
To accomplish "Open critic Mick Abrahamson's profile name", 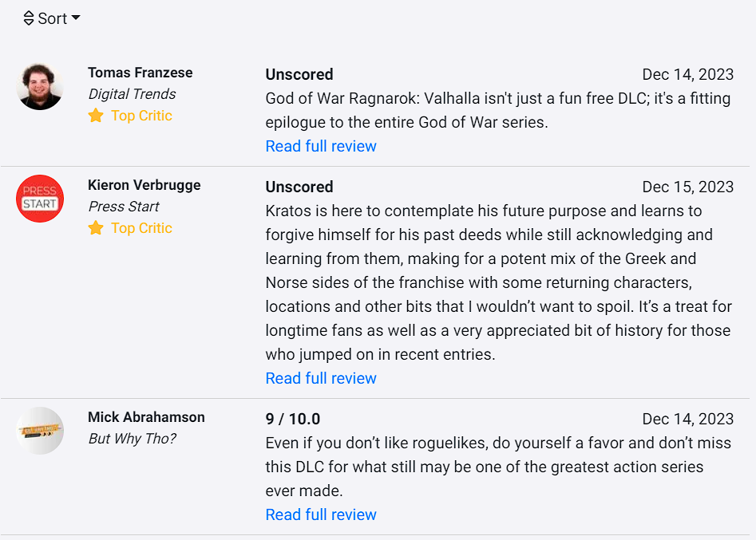I will click(x=146, y=417).
